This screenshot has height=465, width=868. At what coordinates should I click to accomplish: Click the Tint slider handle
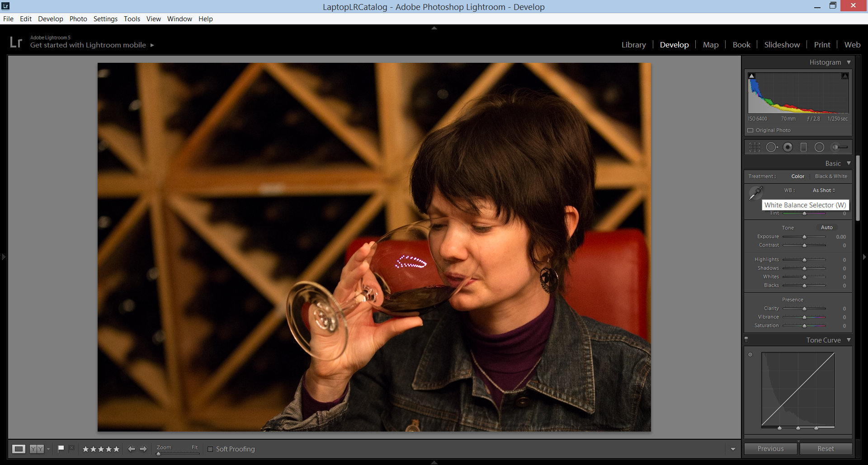click(x=804, y=213)
